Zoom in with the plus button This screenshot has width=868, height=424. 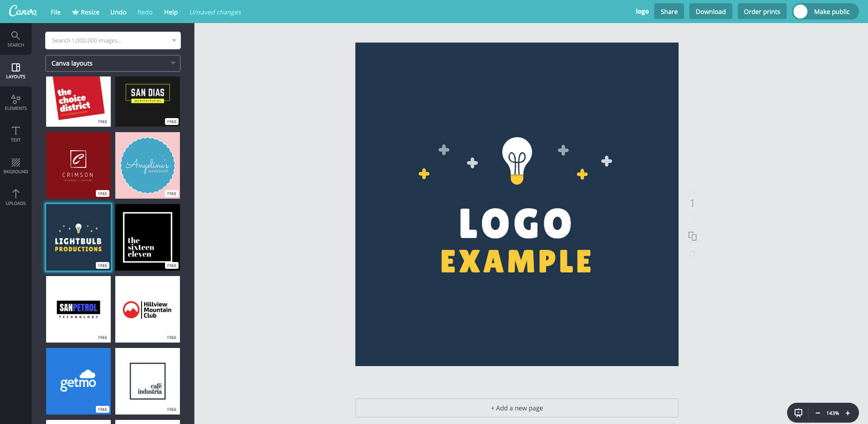(848, 413)
